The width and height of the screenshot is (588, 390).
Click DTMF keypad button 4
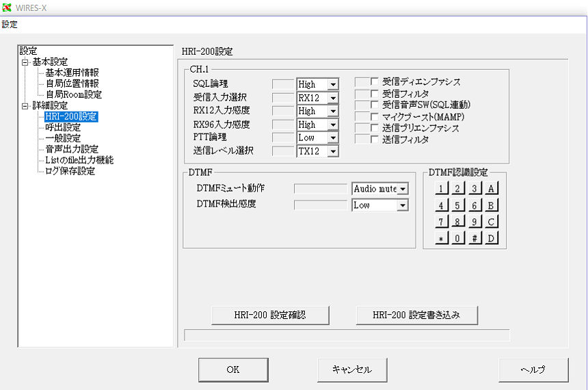pyautogui.click(x=442, y=205)
